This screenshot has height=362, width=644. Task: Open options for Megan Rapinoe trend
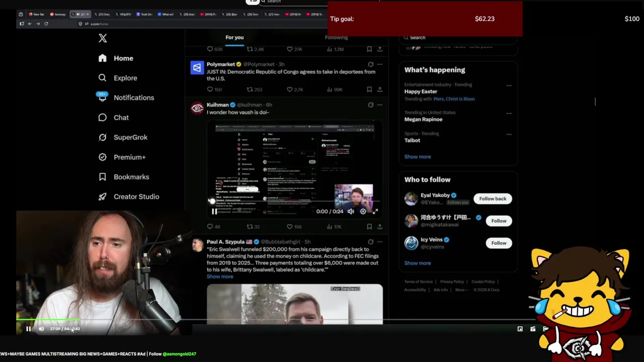pyautogui.click(x=509, y=113)
